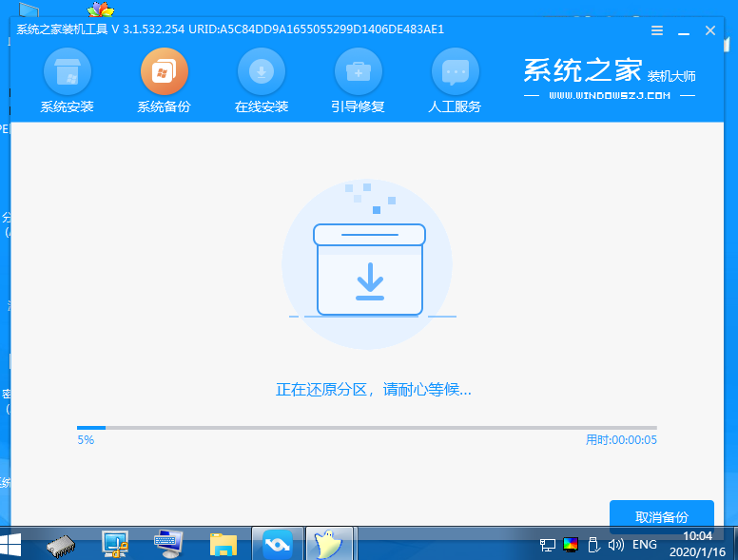Image resolution: width=738 pixels, height=560 pixels.
Task: Open 引导修复 (Boot Repair) tool
Action: pyautogui.click(x=359, y=81)
